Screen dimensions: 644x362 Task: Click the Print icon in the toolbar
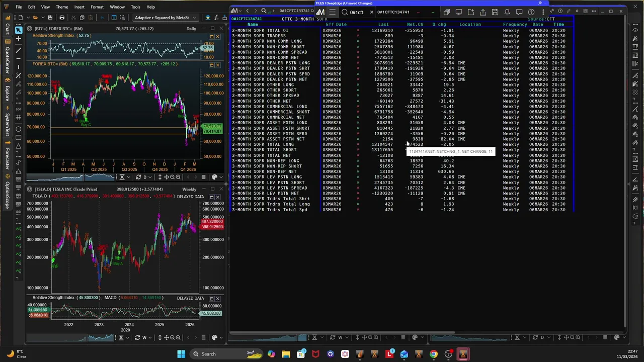tap(62, 18)
